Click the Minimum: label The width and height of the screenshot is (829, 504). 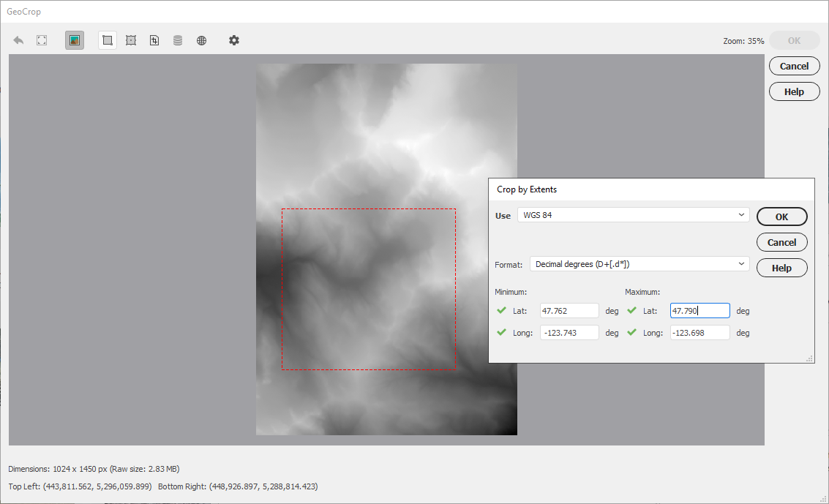tap(511, 292)
